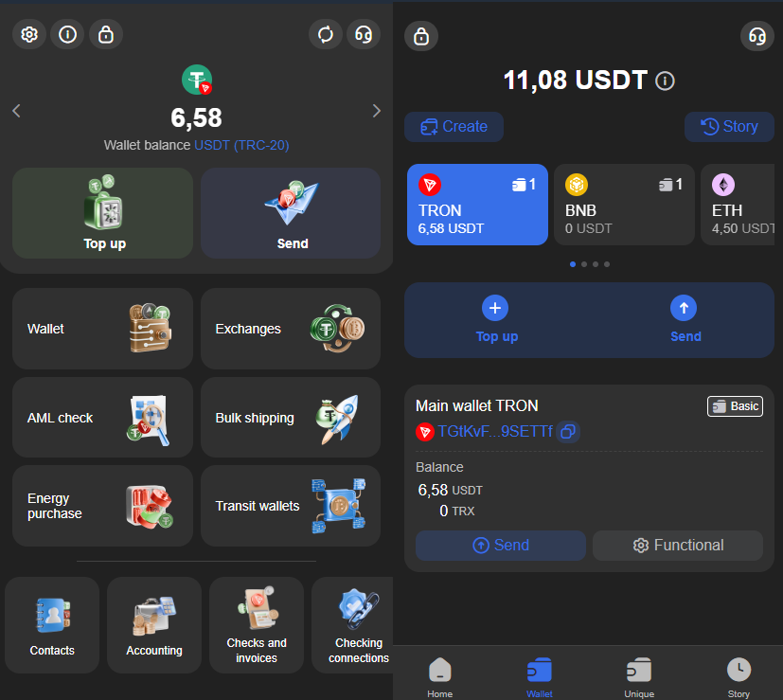
Task: Open the Unique tab in bottom navigation
Action: click(x=638, y=675)
